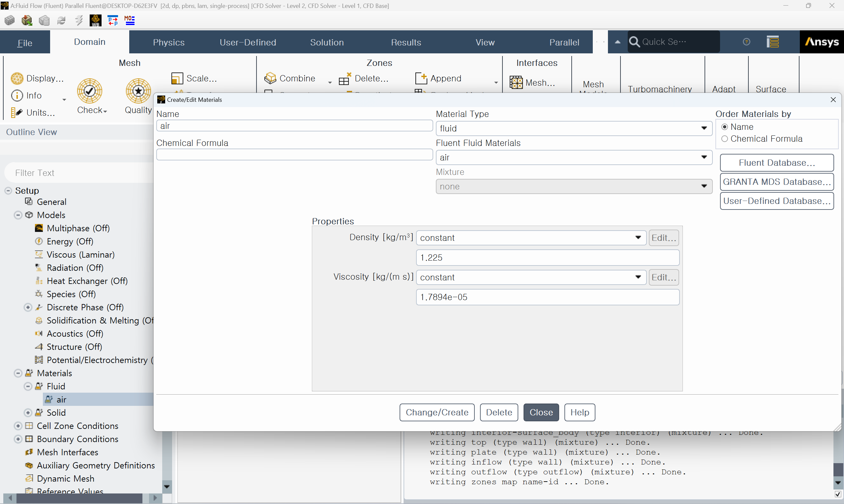The height and width of the screenshot is (504, 844).
Task: Collapse the Materials tree node
Action: click(x=18, y=374)
